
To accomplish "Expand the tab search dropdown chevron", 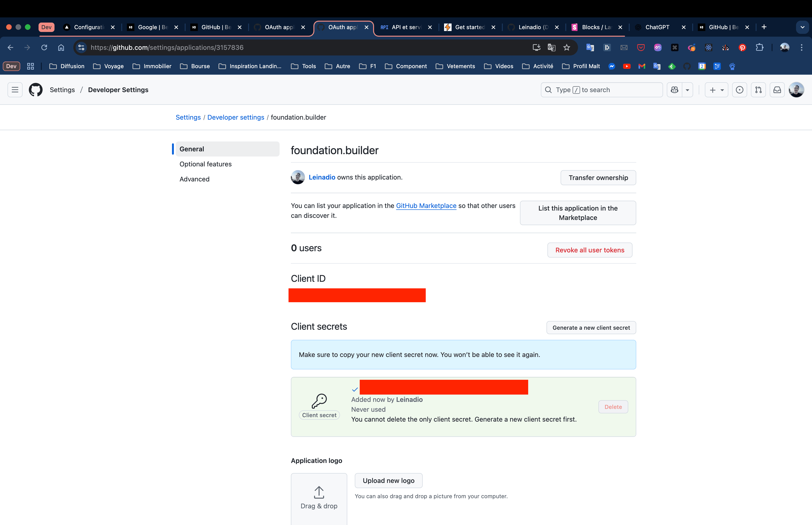I will 802,27.
